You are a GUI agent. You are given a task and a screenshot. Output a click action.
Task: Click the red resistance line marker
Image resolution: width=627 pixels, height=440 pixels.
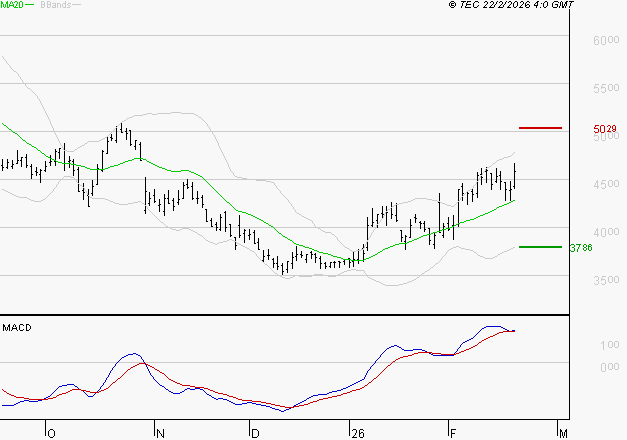click(540, 128)
